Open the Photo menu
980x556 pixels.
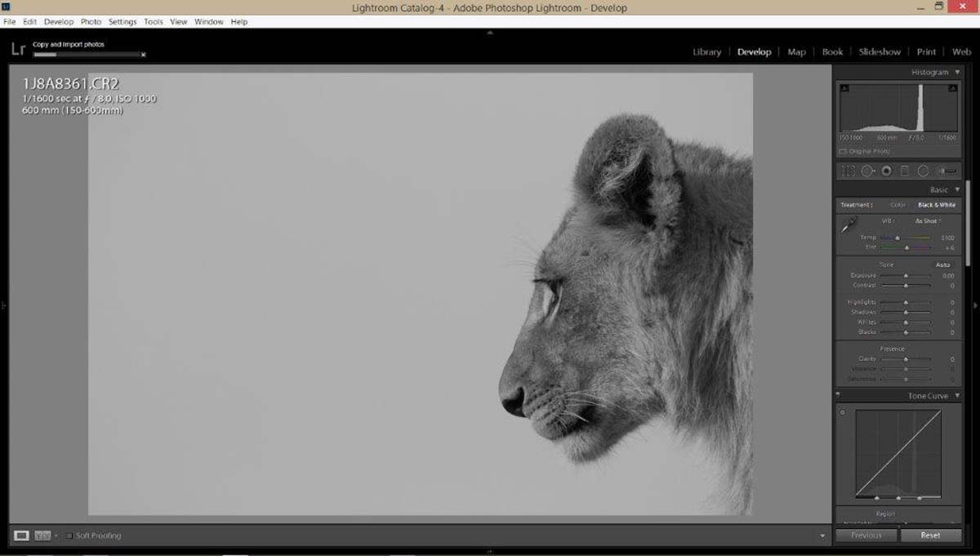(x=91, y=22)
